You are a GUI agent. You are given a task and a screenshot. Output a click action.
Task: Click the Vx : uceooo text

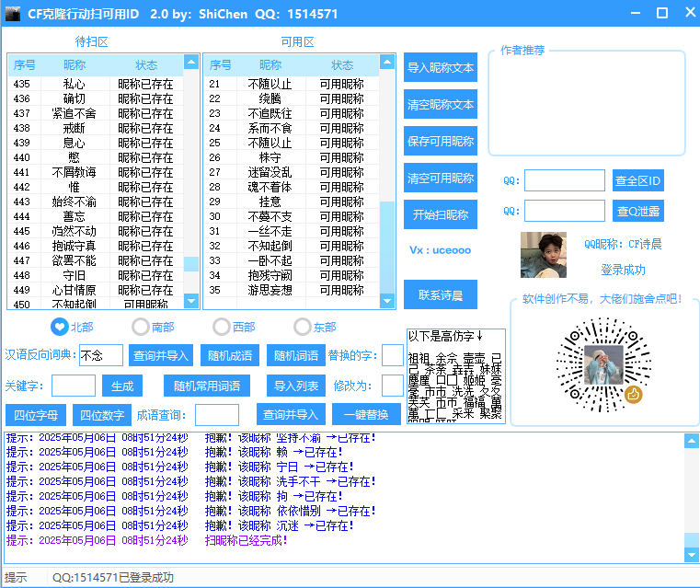click(441, 250)
